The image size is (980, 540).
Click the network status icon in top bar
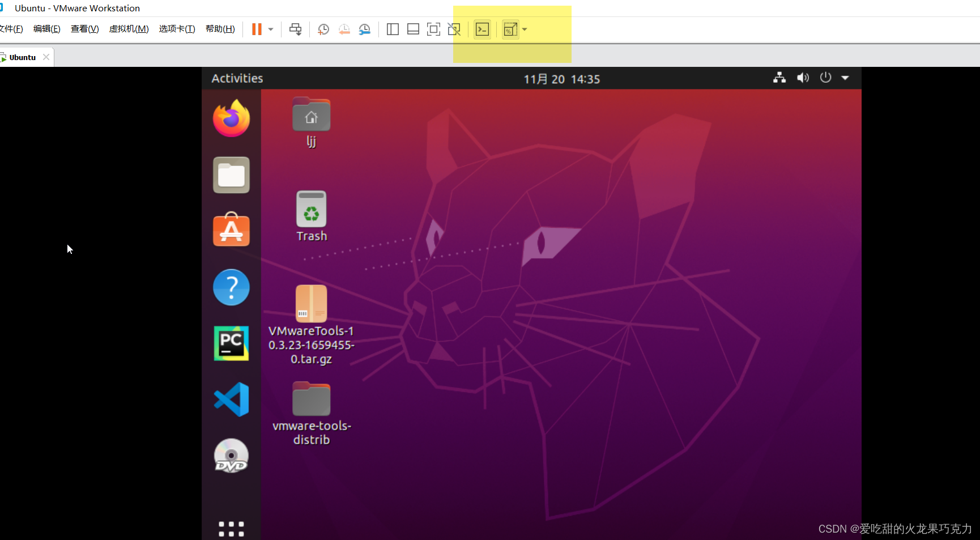779,78
